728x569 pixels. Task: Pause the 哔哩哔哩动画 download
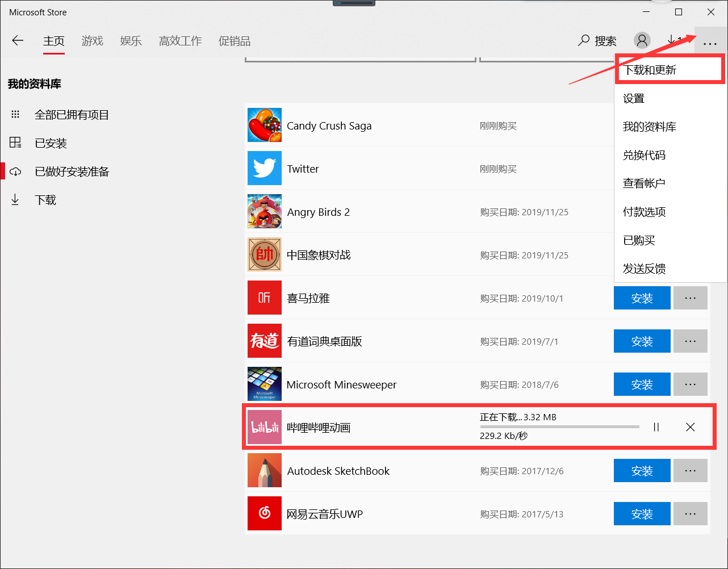click(x=656, y=427)
